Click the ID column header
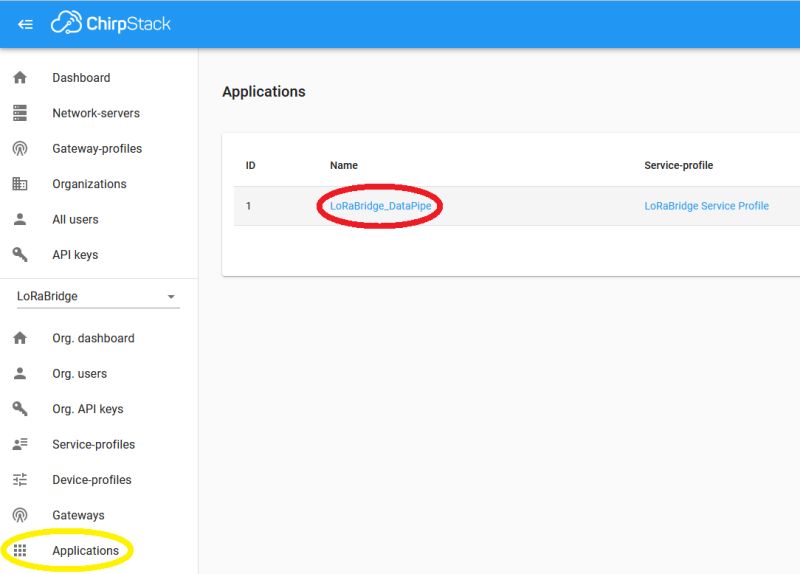 pyautogui.click(x=251, y=165)
